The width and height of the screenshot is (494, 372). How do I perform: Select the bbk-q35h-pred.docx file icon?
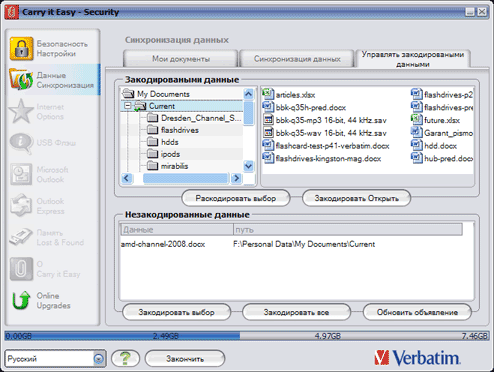tap(268, 107)
